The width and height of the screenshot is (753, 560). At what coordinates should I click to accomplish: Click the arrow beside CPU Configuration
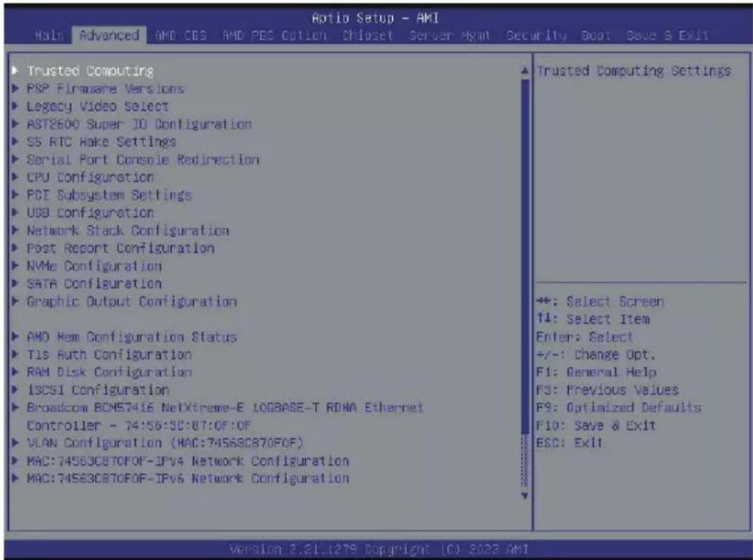point(15,177)
